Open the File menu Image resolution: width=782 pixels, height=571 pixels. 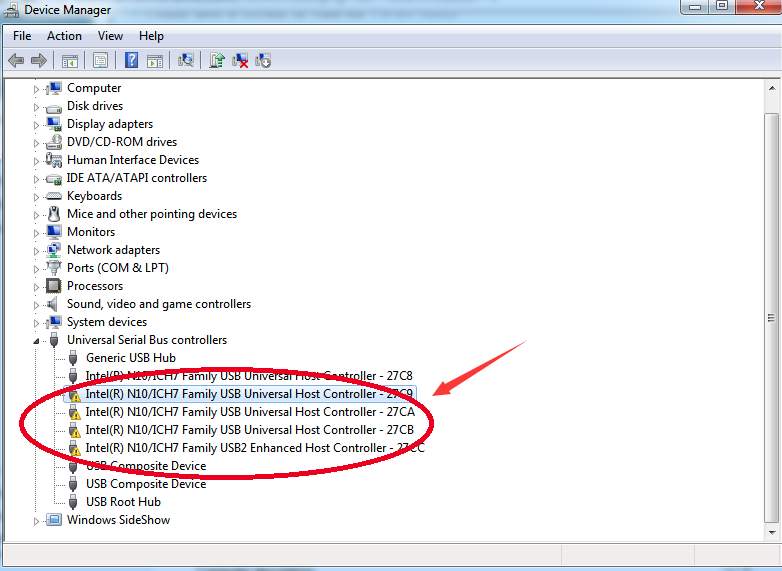click(x=22, y=36)
